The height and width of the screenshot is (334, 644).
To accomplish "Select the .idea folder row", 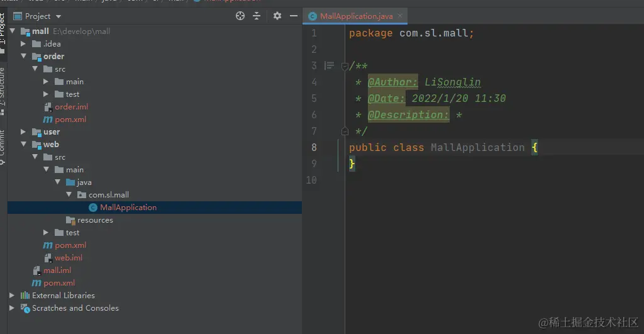I will 155,43.
